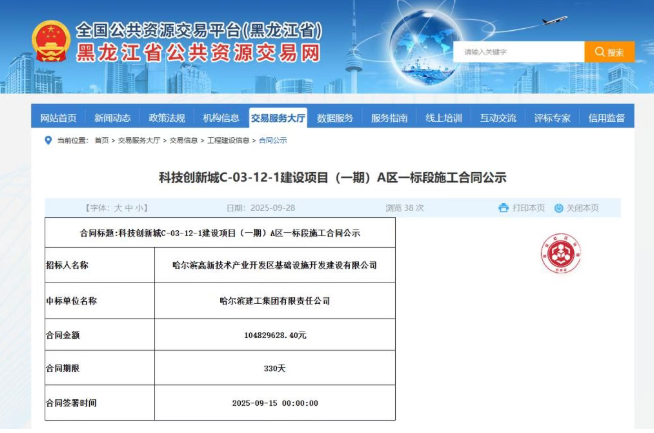Click the orange 搜索 search button

click(609, 52)
